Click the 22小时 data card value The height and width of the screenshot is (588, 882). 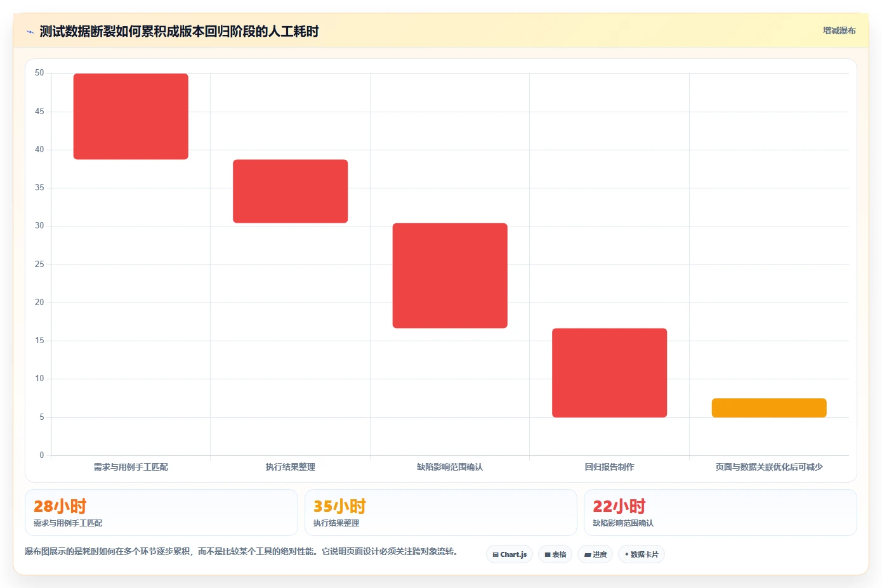pos(619,506)
